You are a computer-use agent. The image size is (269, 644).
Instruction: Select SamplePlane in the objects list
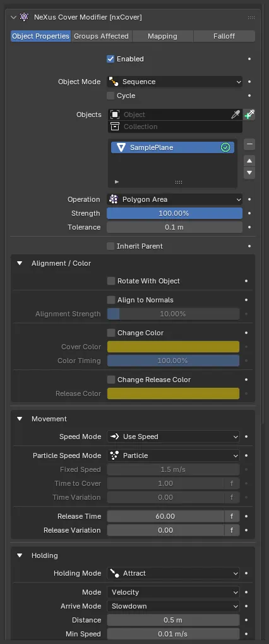[172, 147]
